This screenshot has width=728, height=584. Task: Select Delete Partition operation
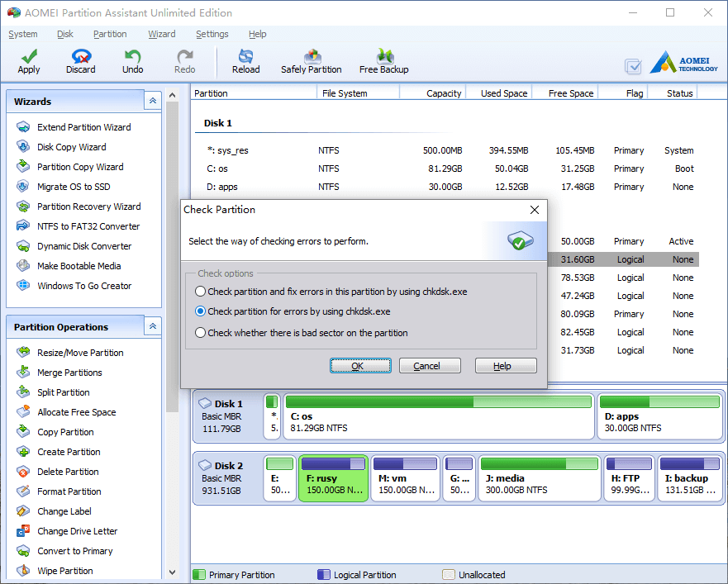(68, 472)
